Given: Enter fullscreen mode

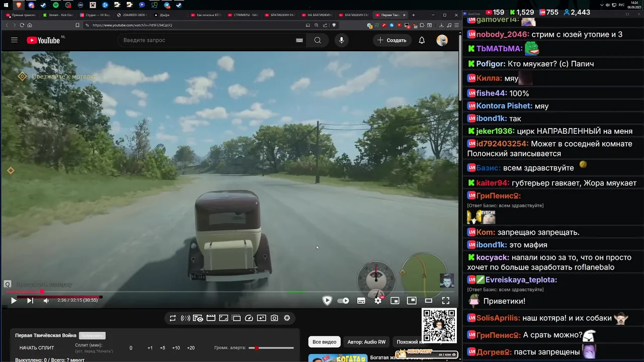Looking at the screenshot, I should (446, 301).
